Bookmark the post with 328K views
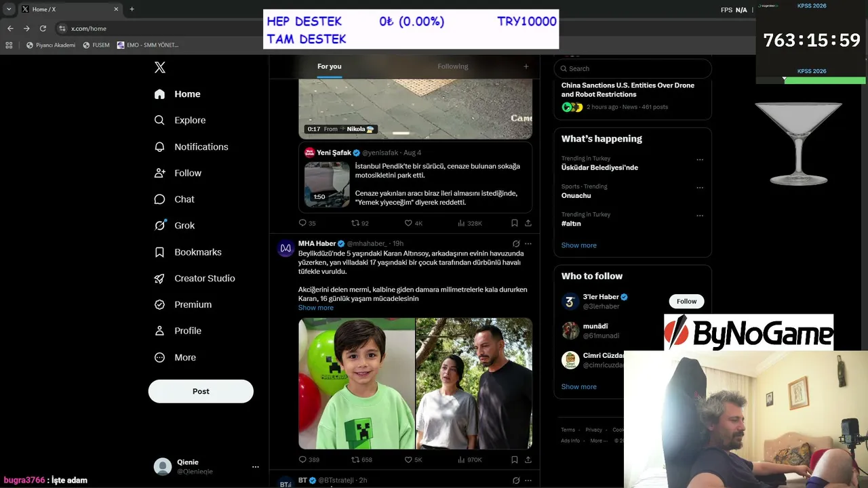The image size is (868, 488). point(515,223)
